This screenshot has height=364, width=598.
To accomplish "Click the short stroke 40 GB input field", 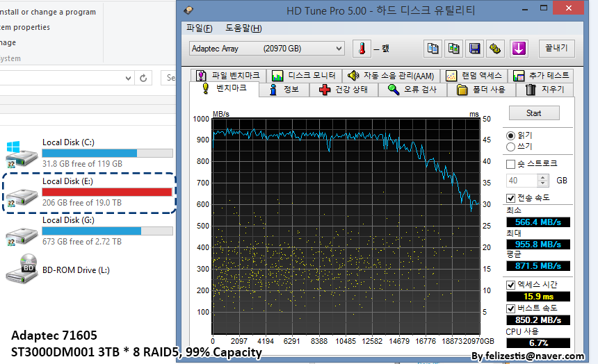I will [x=522, y=181].
